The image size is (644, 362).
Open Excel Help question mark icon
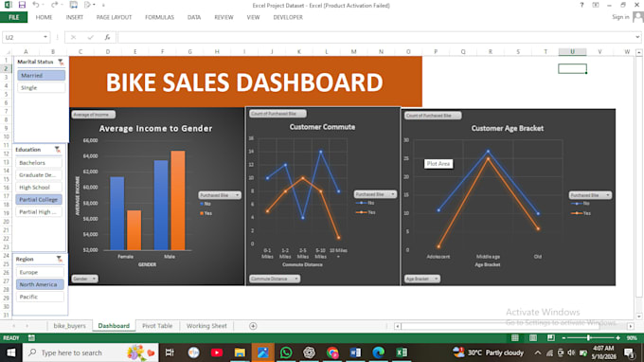coord(581,5)
